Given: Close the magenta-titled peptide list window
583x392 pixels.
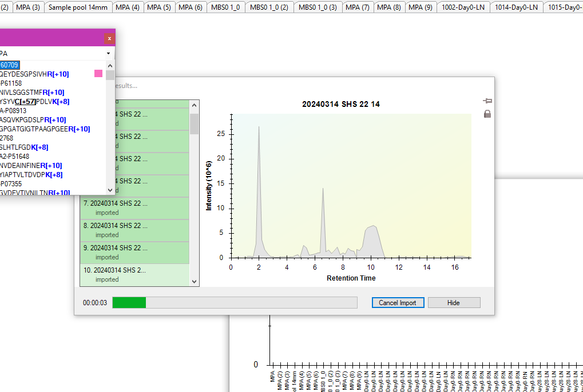Looking at the screenshot, I should point(109,38).
